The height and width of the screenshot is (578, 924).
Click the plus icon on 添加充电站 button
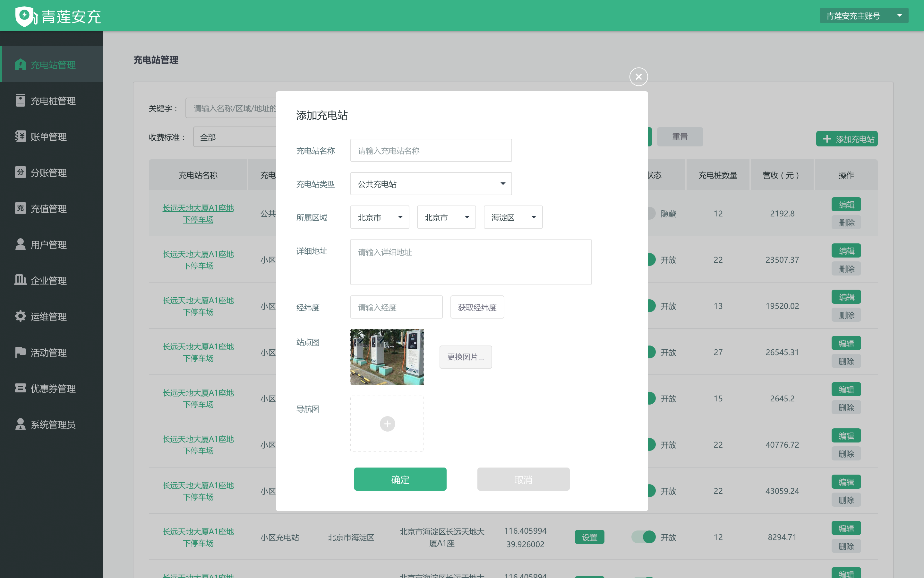pyautogui.click(x=827, y=139)
